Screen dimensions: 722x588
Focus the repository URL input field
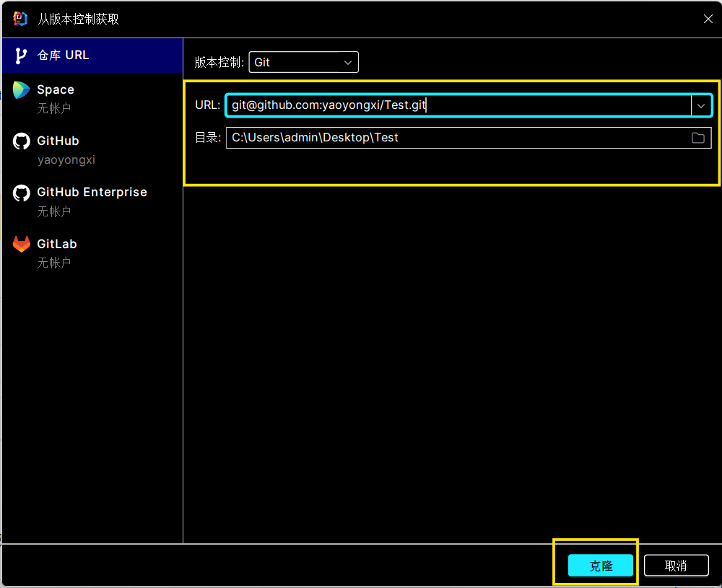pyautogui.click(x=458, y=105)
